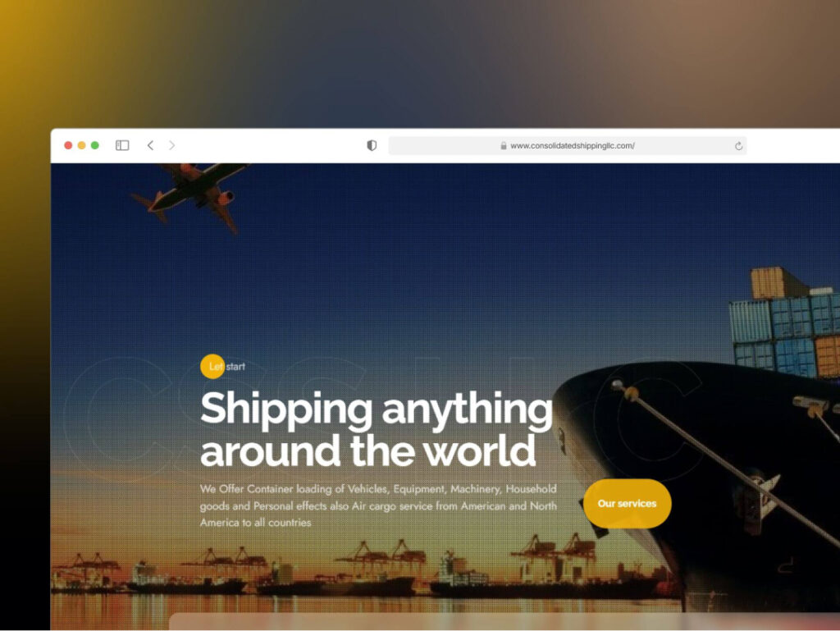The image size is (840, 631).
Task: Click the container loading description paragraph
Action: tap(378, 505)
